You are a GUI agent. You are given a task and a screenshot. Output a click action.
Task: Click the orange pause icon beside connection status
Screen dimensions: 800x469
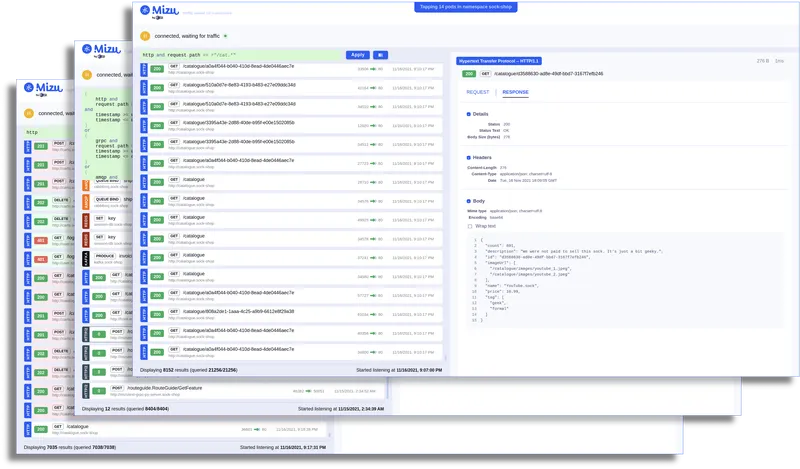pos(145,36)
